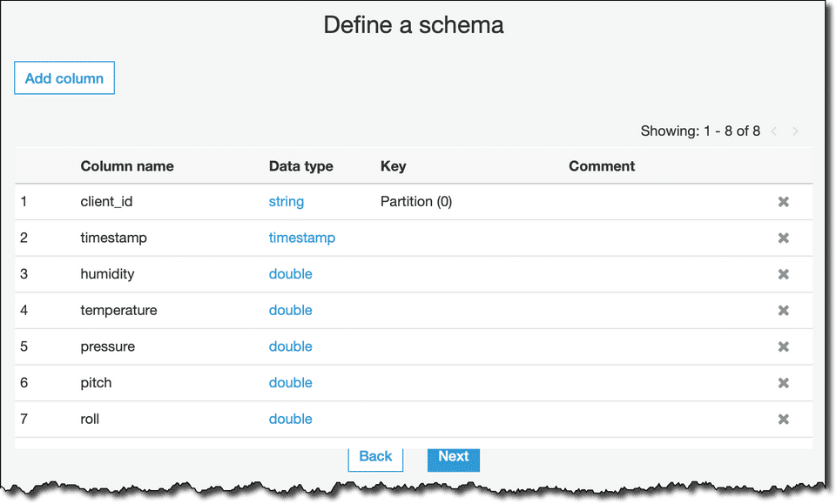This screenshot has height=504, width=836.
Task: Delete the temperature column row
Action: pyautogui.click(x=783, y=311)
